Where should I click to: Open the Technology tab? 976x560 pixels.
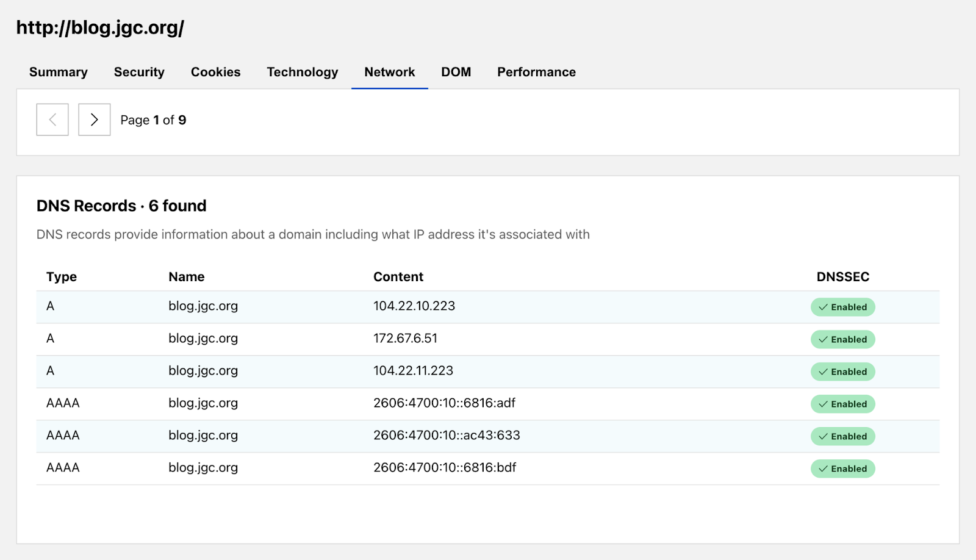[302, 72]
